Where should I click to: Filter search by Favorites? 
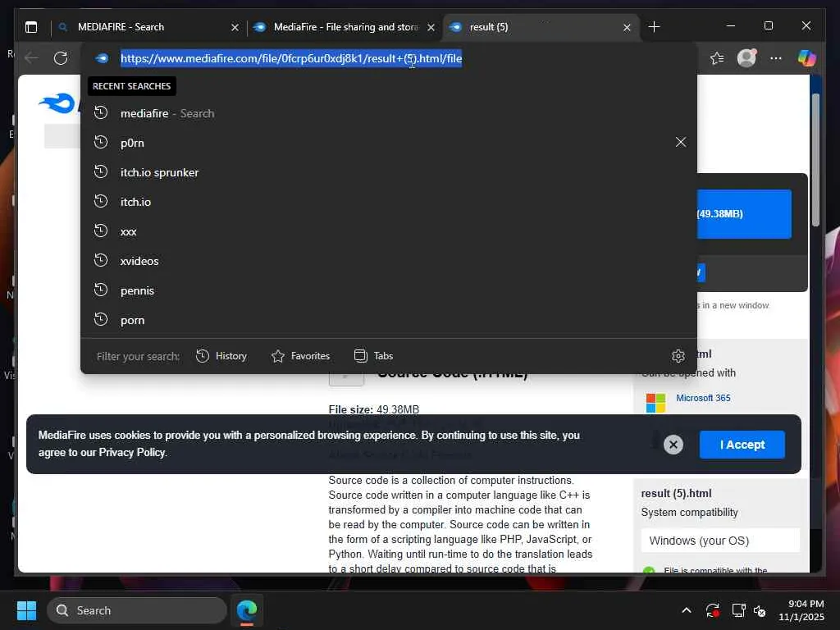(300, 356)
